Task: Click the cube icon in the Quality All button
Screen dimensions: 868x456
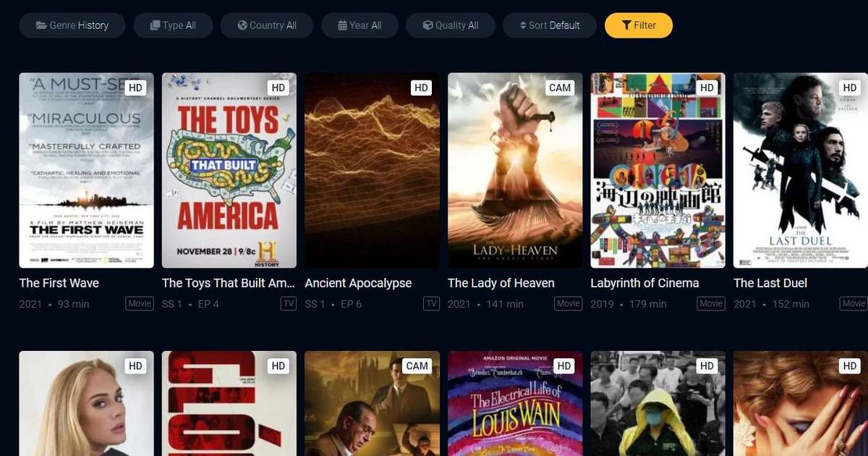Action: pos(427,25)
